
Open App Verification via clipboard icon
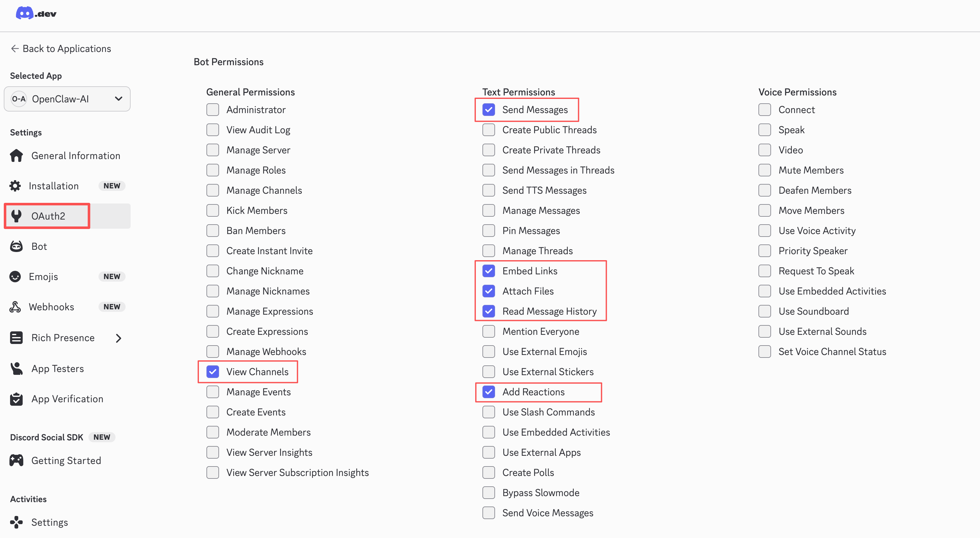coord(16,399)
